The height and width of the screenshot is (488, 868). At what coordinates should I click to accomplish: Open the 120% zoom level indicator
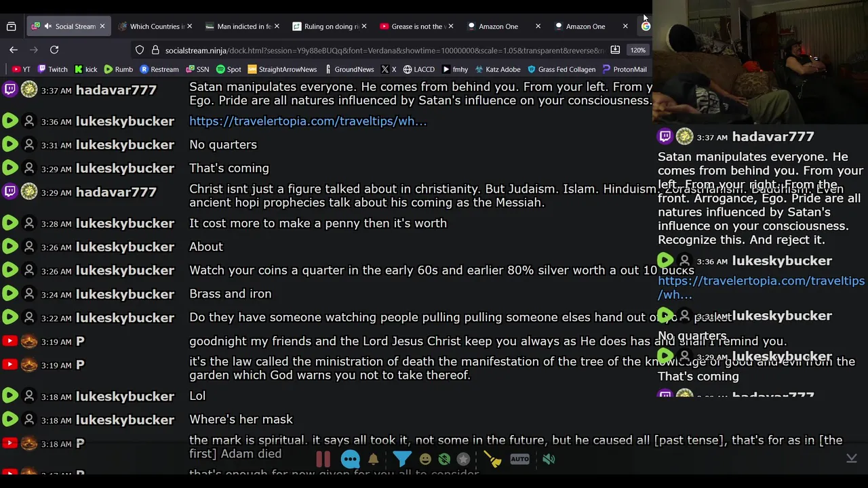637,49
